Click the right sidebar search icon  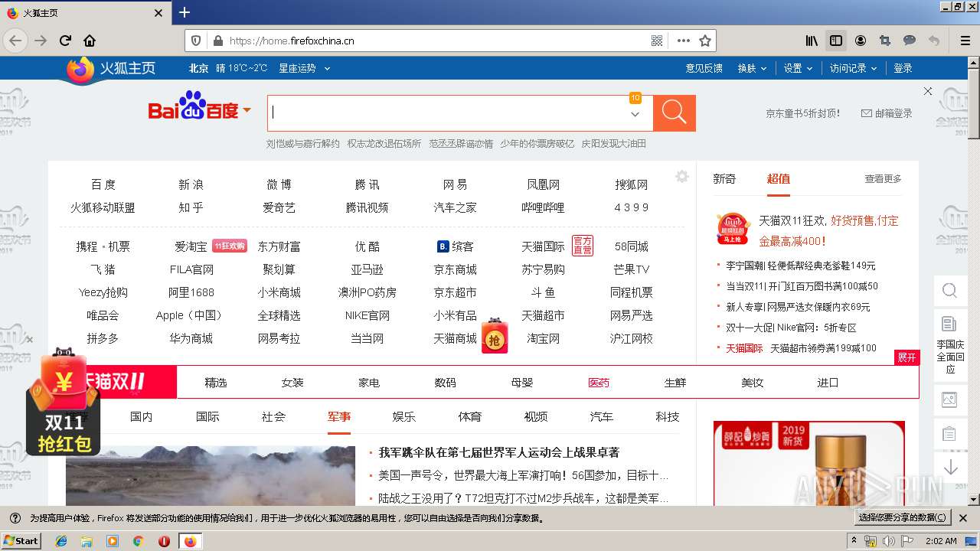pos(950,291)
